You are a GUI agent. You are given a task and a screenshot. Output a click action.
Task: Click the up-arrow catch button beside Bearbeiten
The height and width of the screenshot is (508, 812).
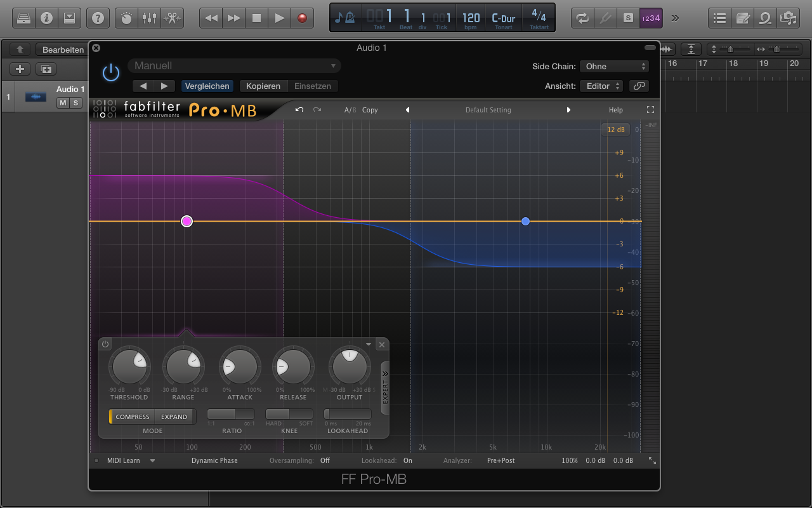(20, 50)
